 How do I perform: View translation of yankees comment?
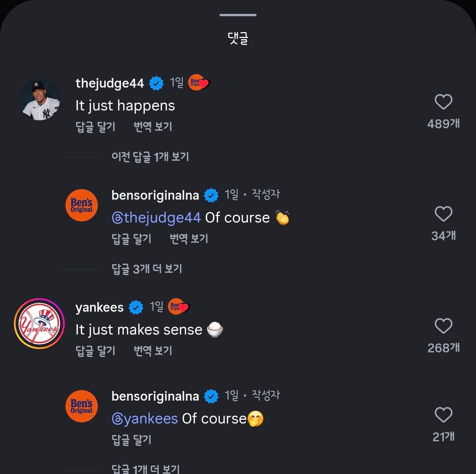[153, 351]
